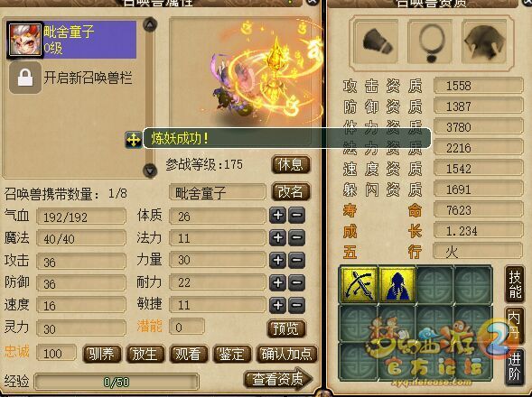Click the lock icon for new summon slot
Image resolution: width=532 pixels, height=397 pixels.
(25, 78)
